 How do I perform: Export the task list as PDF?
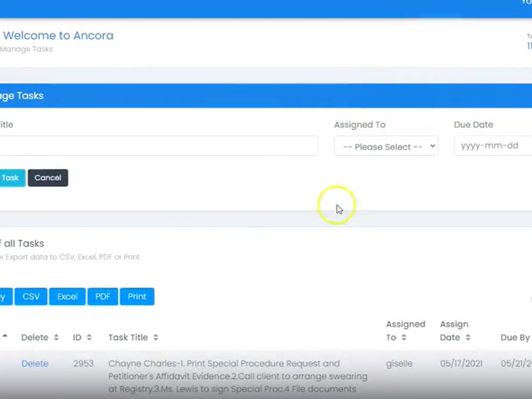102,296
